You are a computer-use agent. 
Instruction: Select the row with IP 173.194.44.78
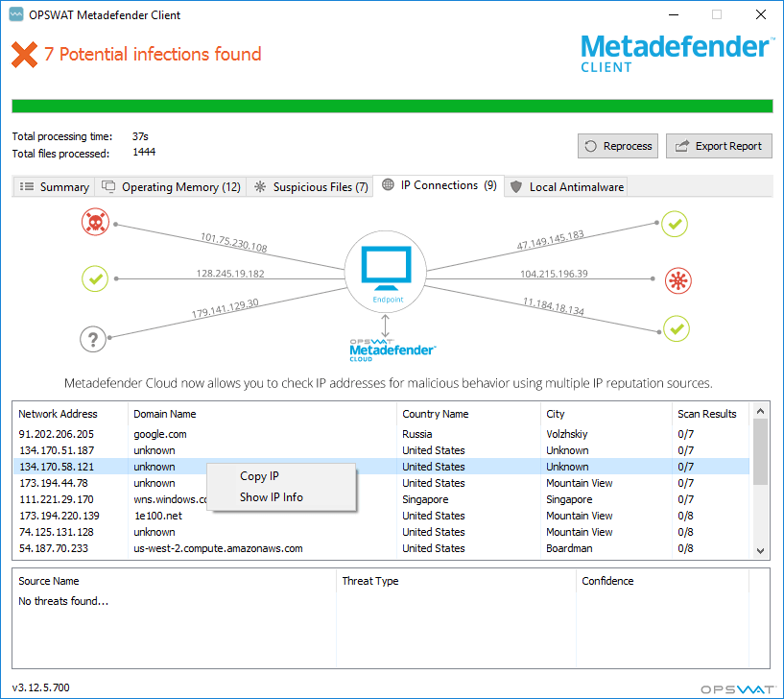(381, 483)
